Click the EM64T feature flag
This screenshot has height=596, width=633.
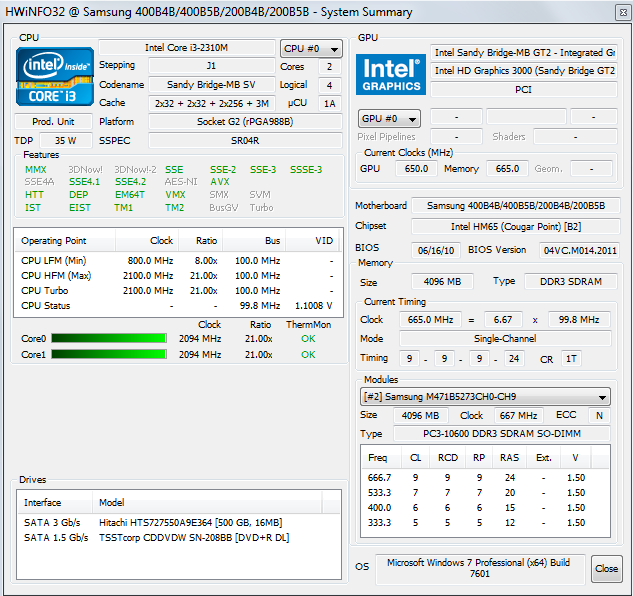pos(130,195)
